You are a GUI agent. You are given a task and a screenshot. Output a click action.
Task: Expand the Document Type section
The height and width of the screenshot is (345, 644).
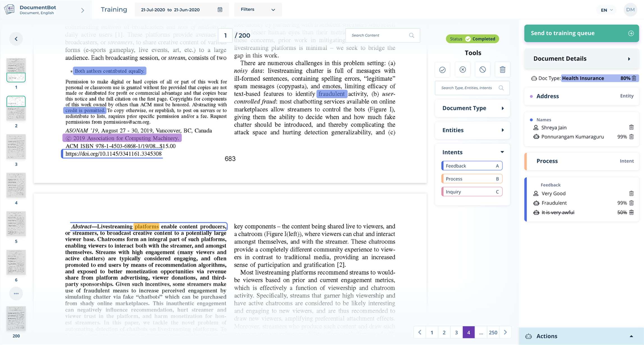(472, 108)
